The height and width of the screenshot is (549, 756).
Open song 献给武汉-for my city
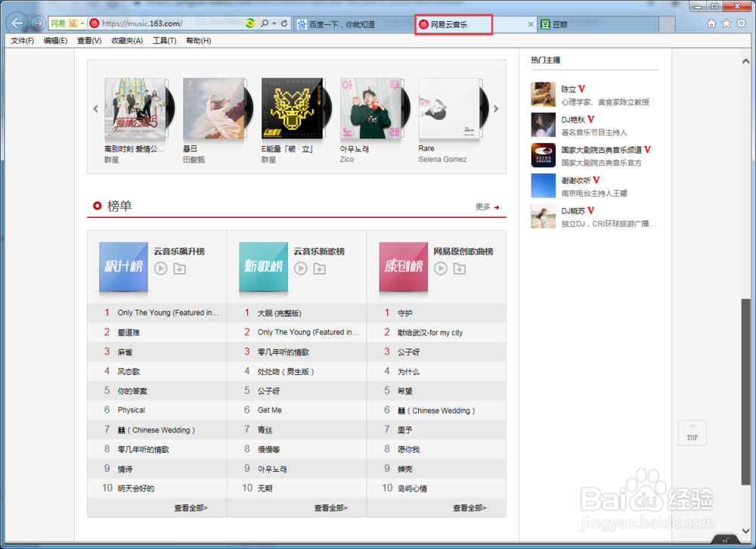point(430,333)
